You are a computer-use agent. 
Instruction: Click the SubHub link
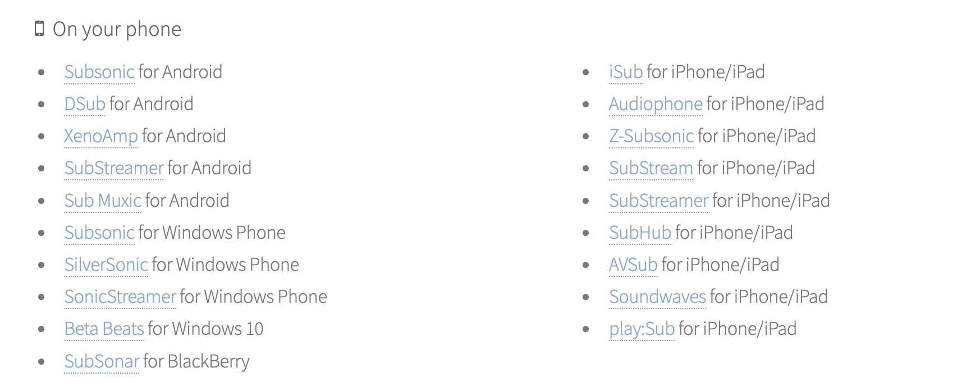[640, 233]
